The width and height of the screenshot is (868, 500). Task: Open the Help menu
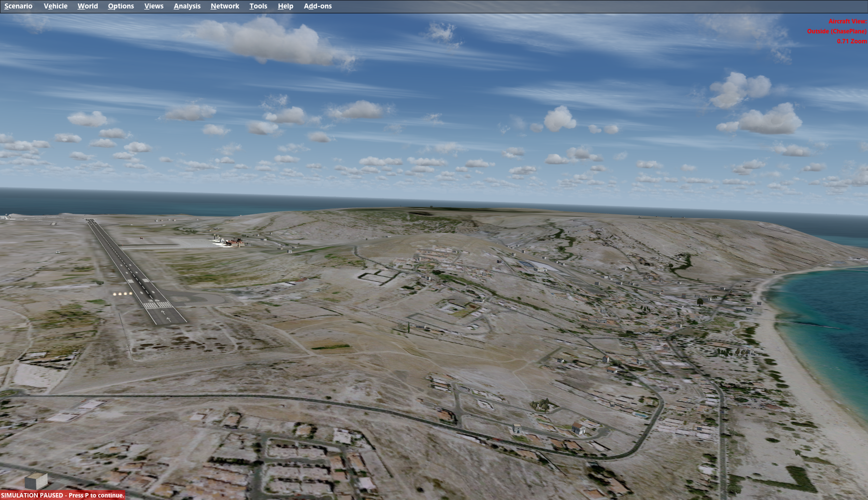click(x=286, y=6)
